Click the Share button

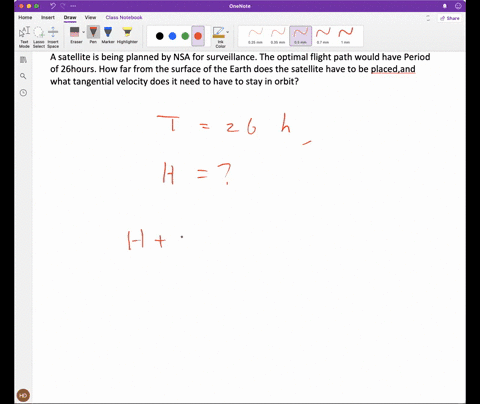click(x=450, y=18)
